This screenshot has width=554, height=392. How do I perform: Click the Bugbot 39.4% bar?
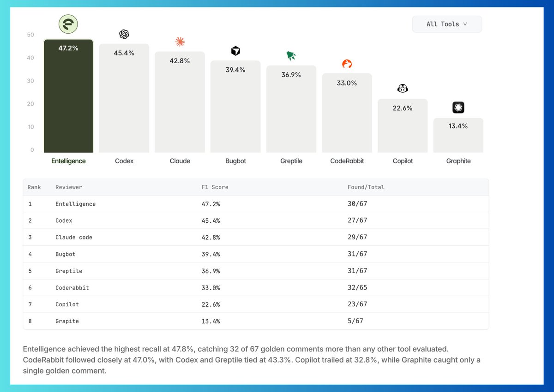(x=235, y=107)
